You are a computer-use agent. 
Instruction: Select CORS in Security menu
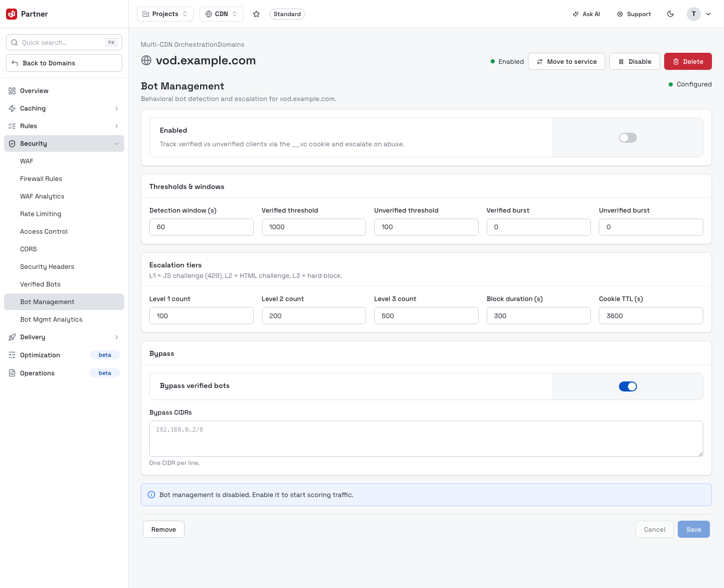click(64, 249)
